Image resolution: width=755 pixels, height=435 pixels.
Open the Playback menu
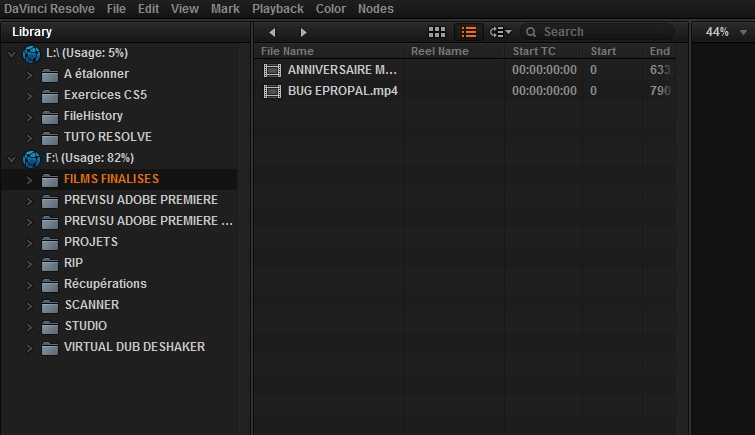(277, 9)
